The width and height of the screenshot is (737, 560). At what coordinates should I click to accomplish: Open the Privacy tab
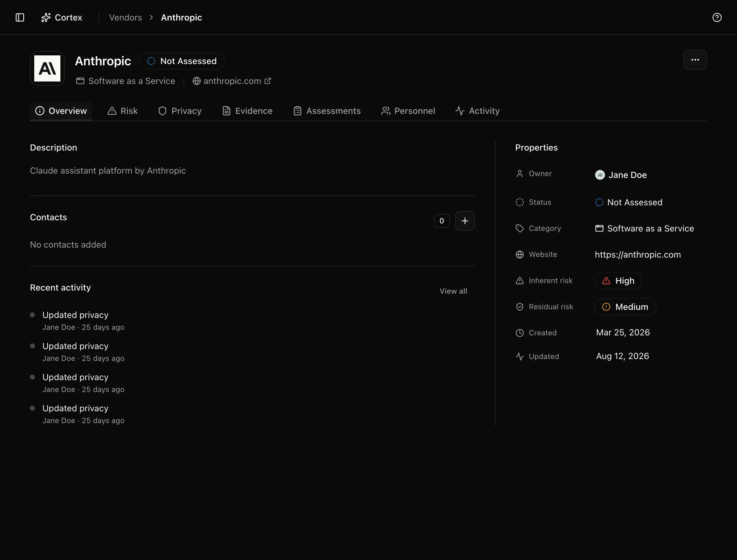pos(180,111)
